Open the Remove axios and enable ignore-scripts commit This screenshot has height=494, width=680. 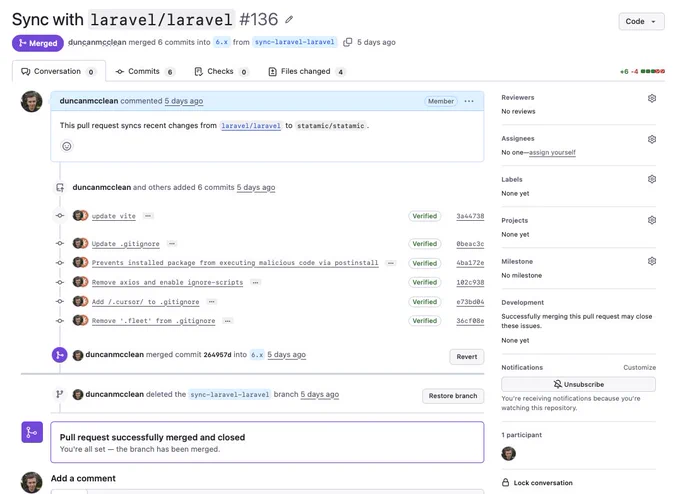pos(167,282)
